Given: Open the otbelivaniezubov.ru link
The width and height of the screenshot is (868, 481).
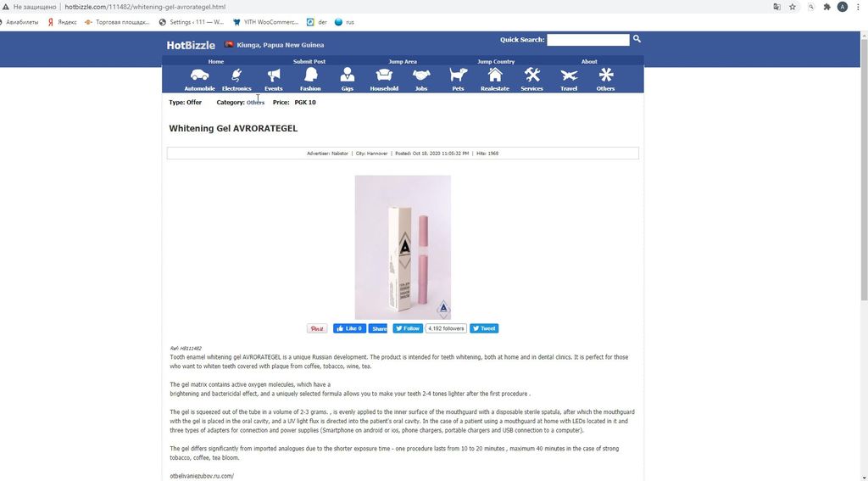Looking at the screenshot, I should tap(202, 476).
